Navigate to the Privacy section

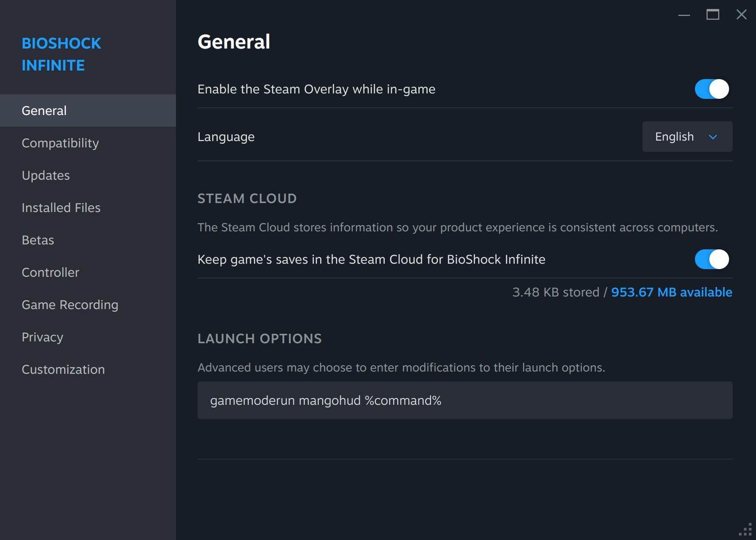tap(42, 337)
